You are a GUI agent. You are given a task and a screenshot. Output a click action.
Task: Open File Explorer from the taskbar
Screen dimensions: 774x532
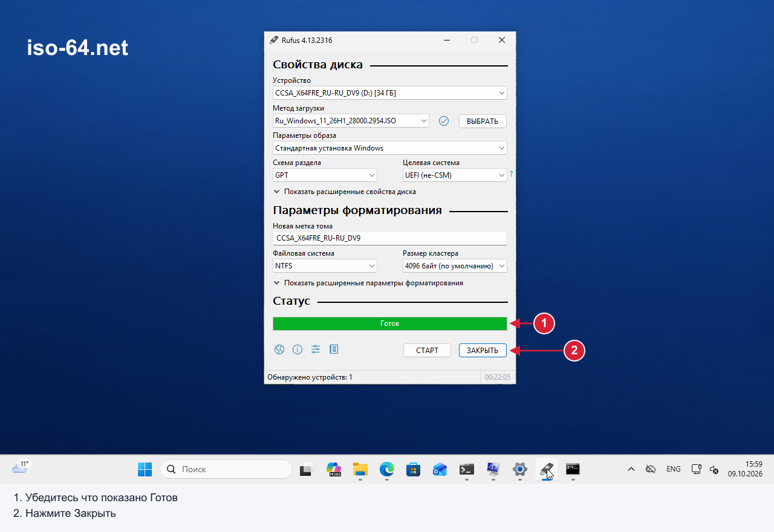[360, 469]
